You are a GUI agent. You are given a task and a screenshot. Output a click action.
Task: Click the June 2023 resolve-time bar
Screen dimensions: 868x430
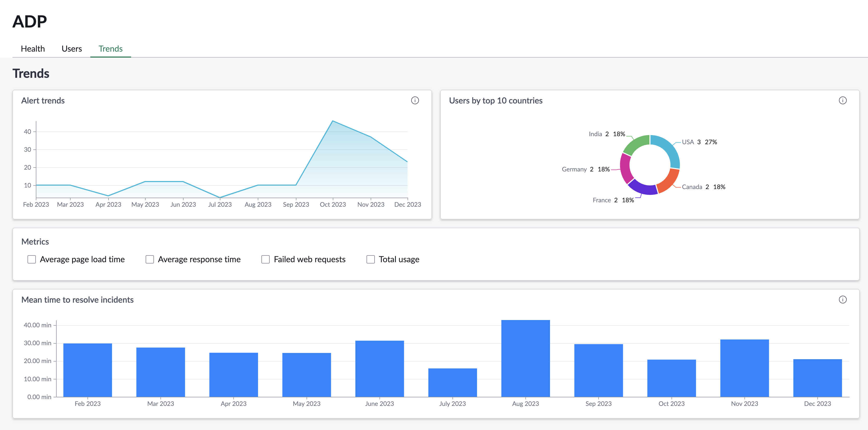[x=379, y=369]
